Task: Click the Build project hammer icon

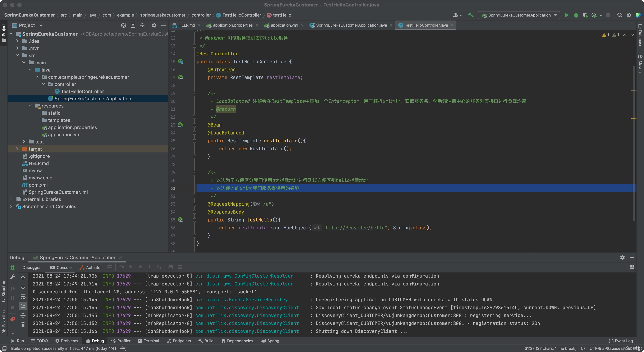Action: pyautogui.click(x=471, y=15)
